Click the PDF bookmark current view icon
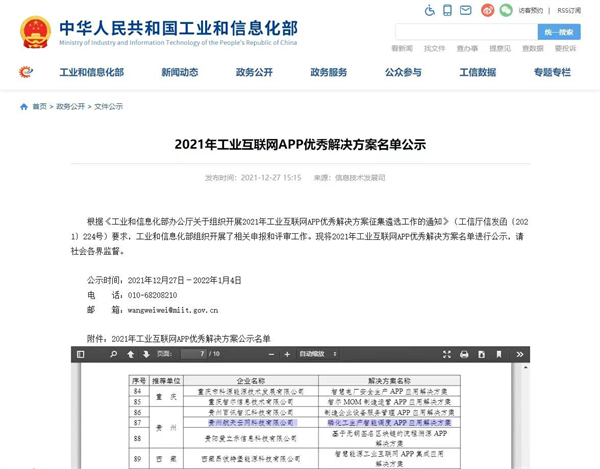 (499, 354)
